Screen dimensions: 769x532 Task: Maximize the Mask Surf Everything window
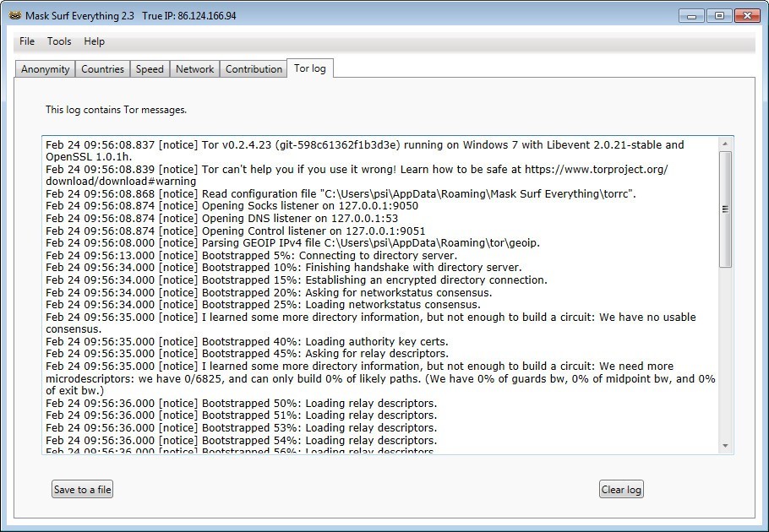click(x=719, y=16)
